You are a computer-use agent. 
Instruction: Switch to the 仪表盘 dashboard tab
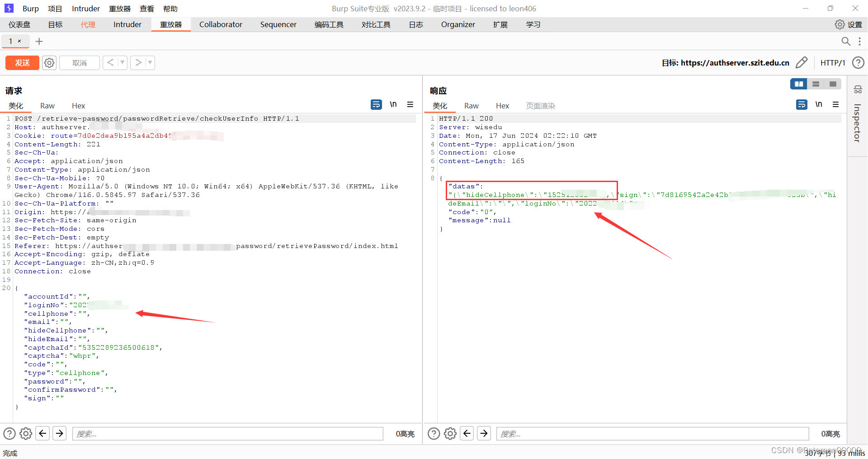coord(19,24)
